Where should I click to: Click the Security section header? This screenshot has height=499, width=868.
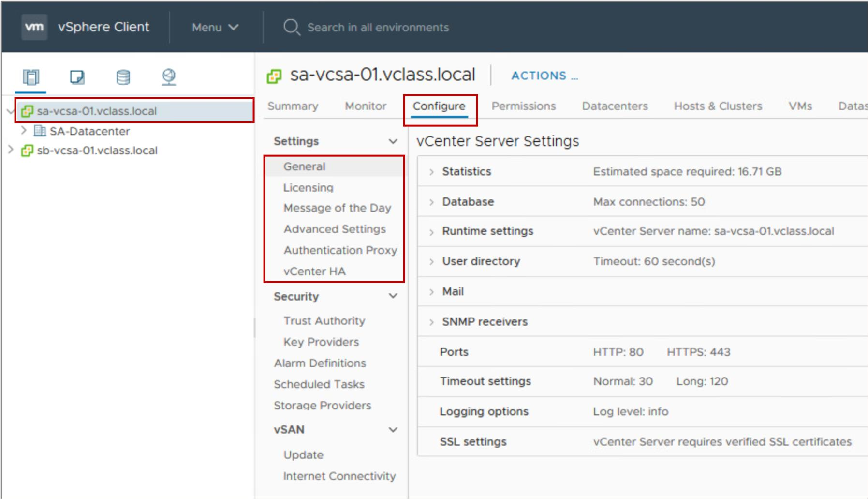[296, 297]
